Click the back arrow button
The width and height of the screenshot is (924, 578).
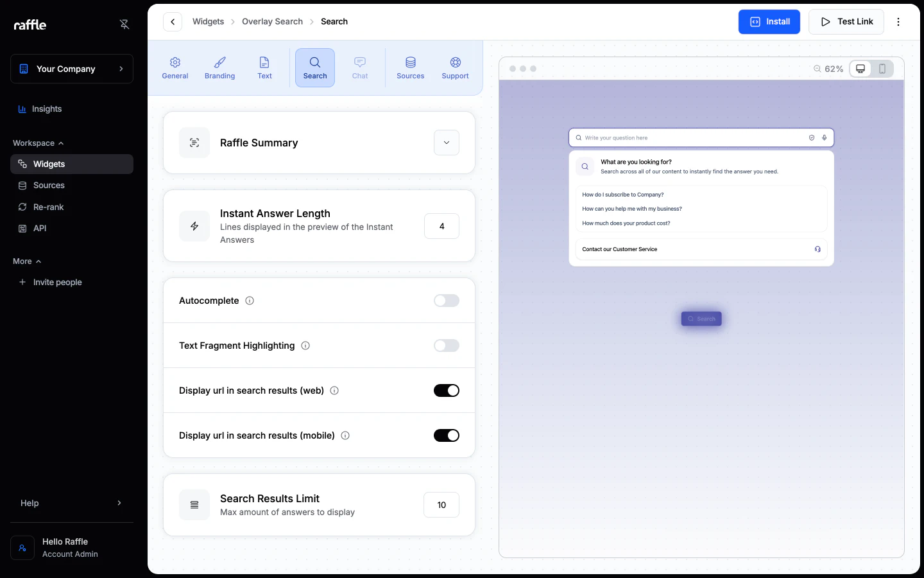pos(173,22)
